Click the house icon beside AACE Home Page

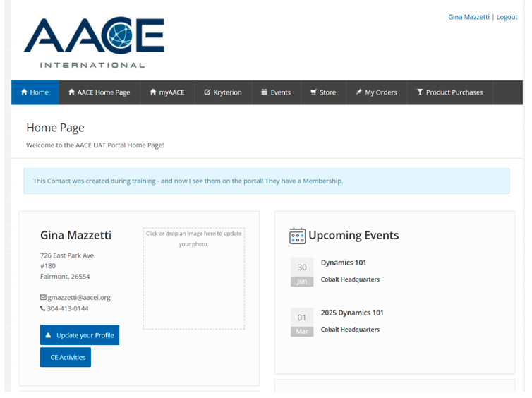[x=71, y=92]
